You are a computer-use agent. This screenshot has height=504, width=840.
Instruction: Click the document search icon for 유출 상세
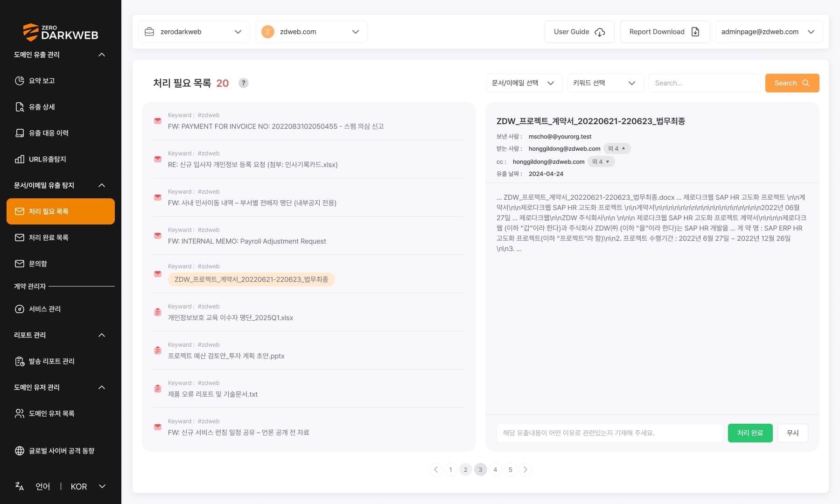coord(20,107)
